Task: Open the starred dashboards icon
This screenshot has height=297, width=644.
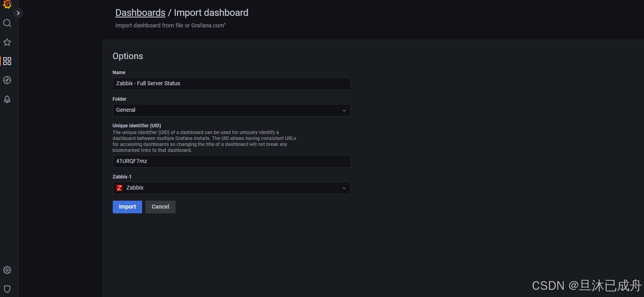Action: point(7,42)
